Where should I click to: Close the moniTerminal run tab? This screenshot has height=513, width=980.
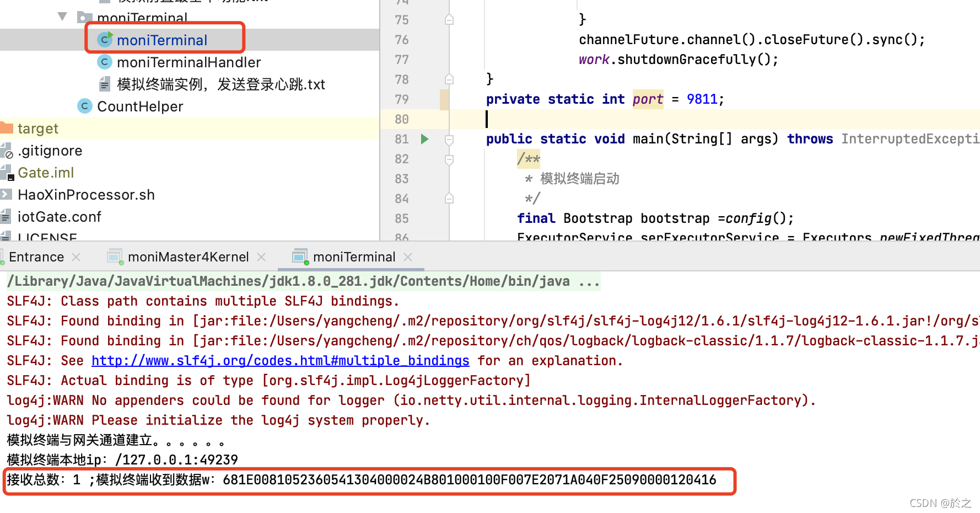pos(408,257)
